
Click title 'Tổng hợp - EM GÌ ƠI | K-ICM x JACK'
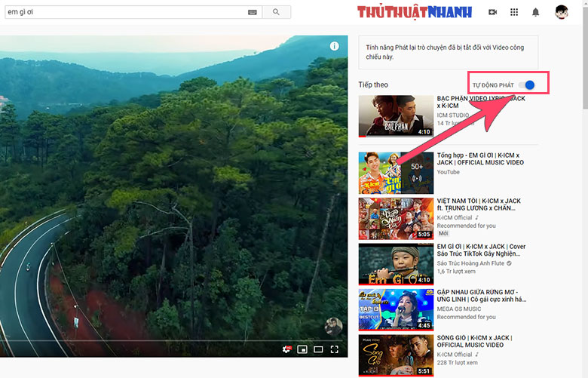tap(480, 158)
